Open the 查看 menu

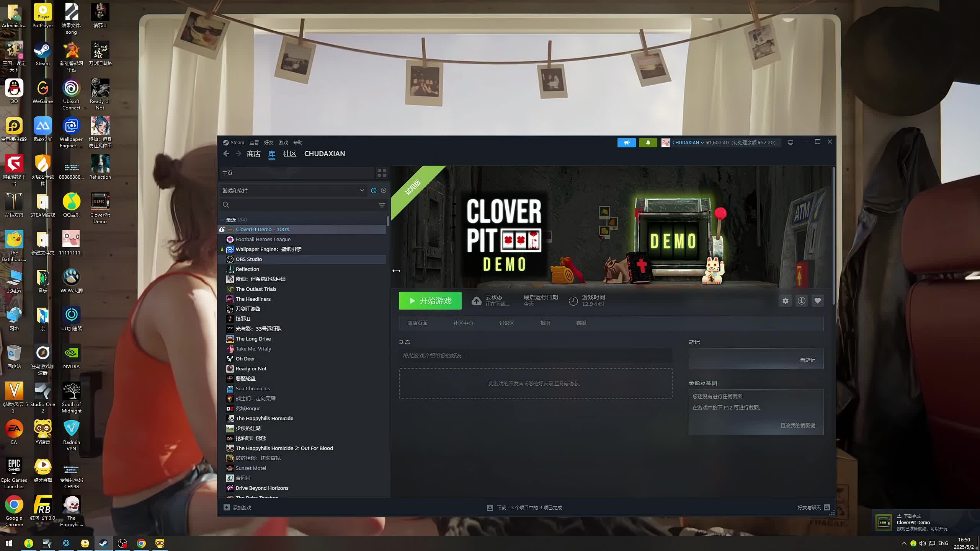point(254,142)
